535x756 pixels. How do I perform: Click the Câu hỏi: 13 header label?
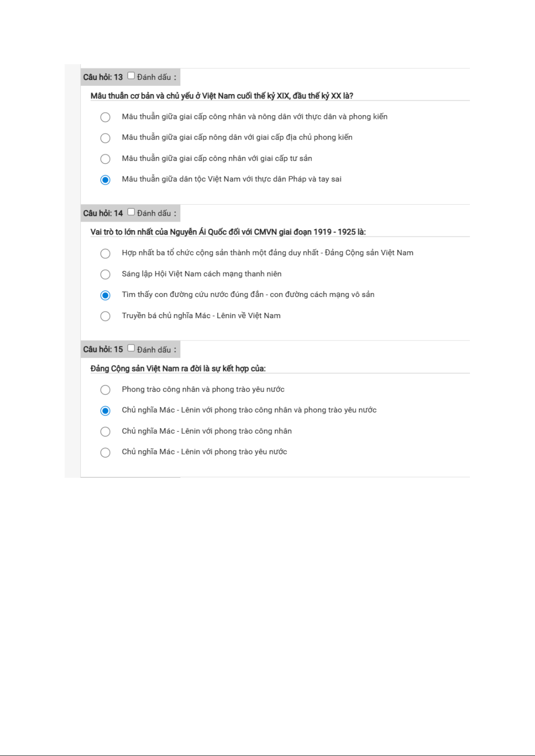[103, 77]
